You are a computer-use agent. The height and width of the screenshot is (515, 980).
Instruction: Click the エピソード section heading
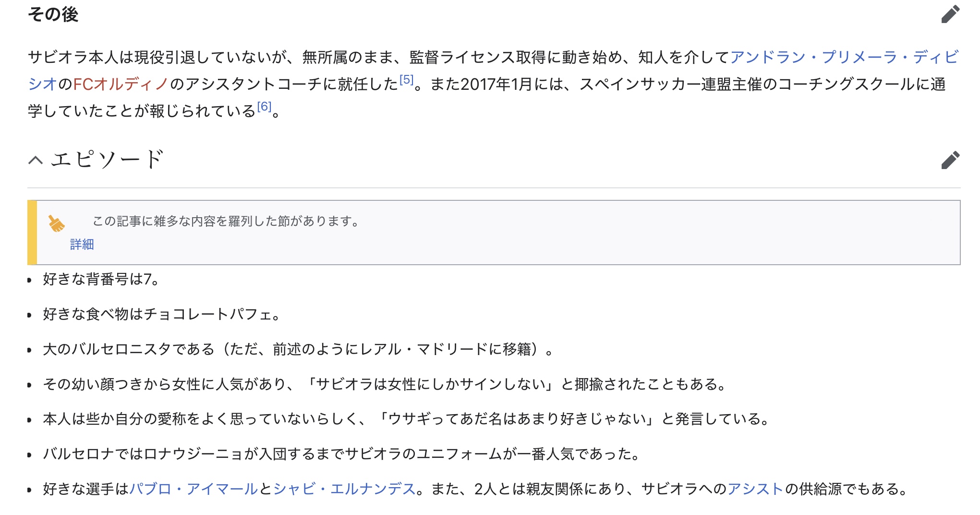(x=108, y=159)
